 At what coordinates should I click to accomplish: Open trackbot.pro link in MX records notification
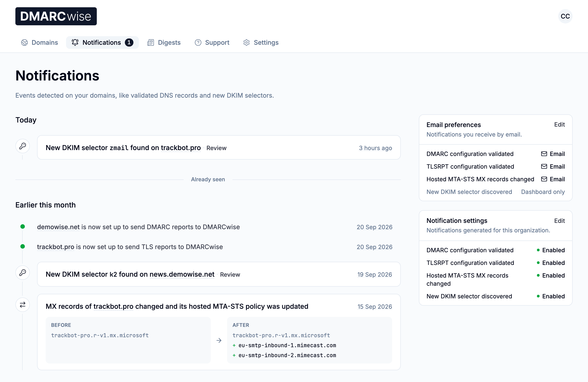(113, 307)
